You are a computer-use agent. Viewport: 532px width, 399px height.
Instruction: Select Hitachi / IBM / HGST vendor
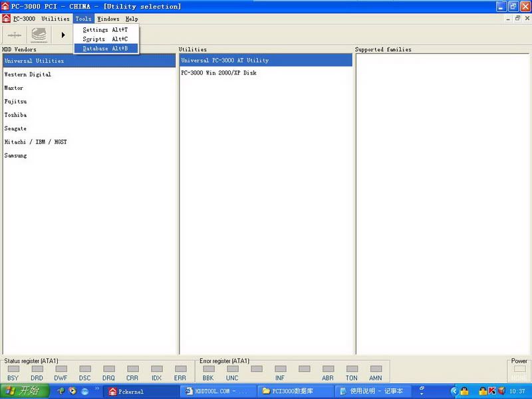click(x=89, y=142)
